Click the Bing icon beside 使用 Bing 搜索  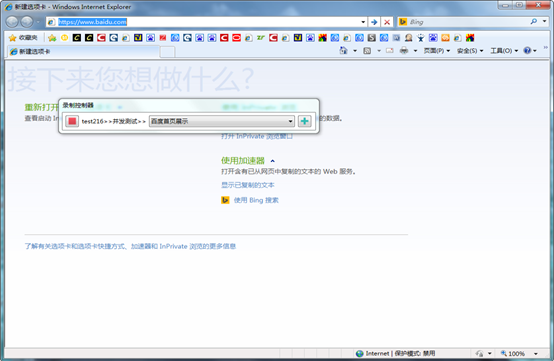point(225,200)
